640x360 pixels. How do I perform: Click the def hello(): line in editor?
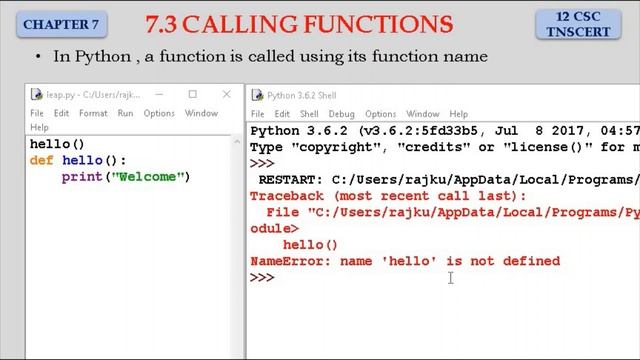(x=78, y=160)
